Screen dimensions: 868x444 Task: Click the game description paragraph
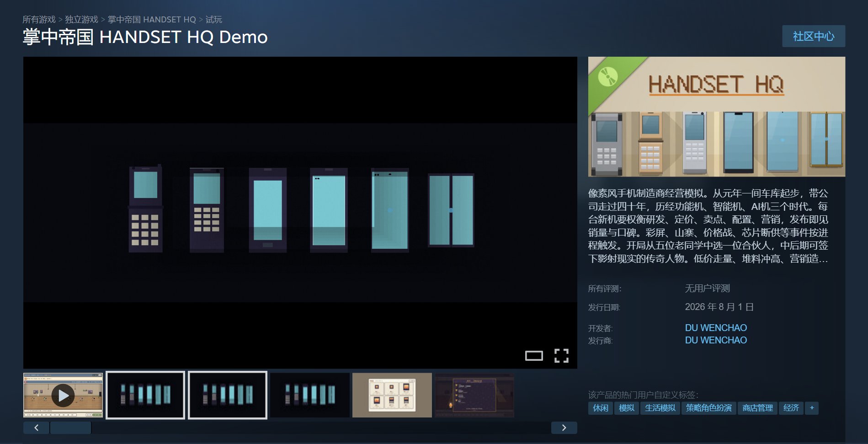[x=708, y=226]
